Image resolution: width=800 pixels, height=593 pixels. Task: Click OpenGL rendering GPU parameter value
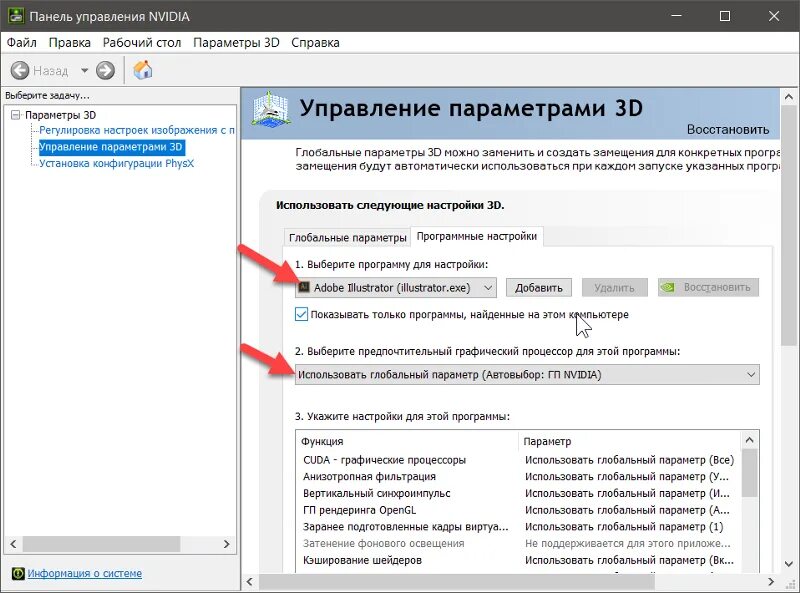(x=628, y=510)
